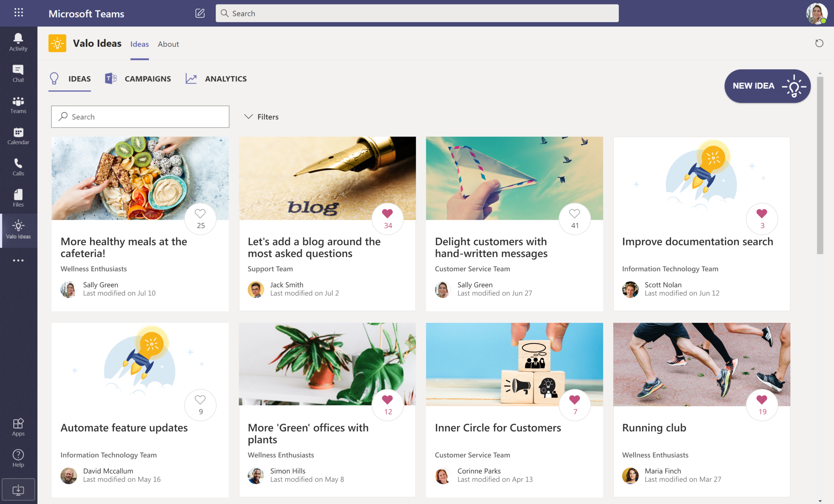Open Apps store in the left rail
This screenshot has width=834, height=504.
(18, 427)
